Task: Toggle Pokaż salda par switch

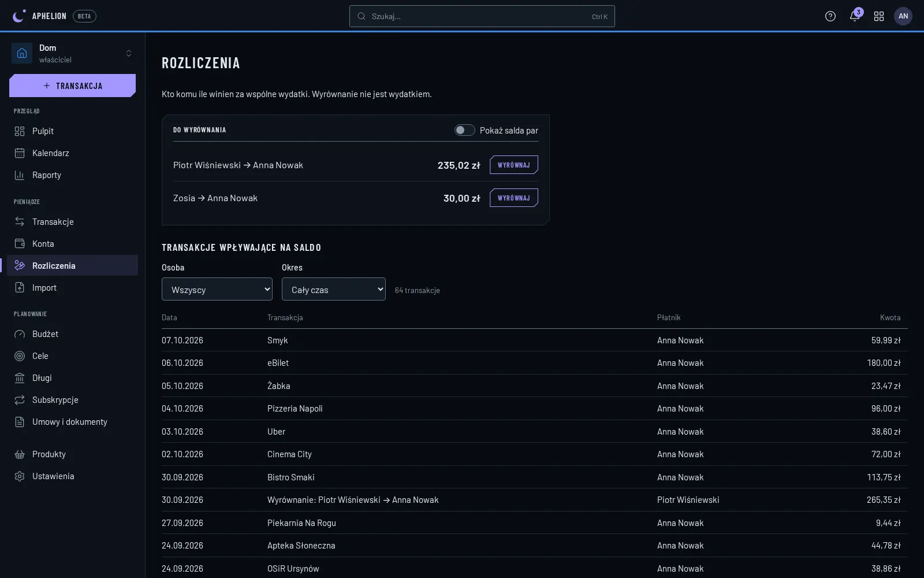Action: (465, 130)
